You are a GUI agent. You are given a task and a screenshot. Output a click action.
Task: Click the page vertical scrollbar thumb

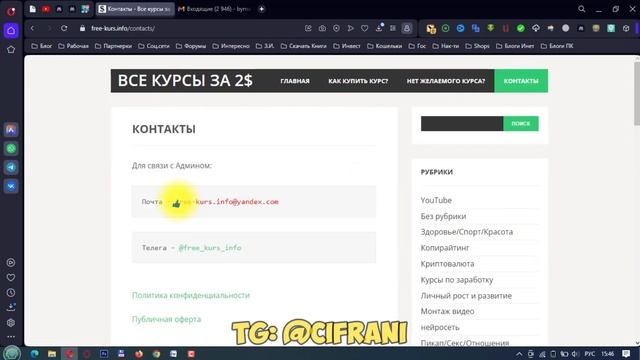(637, 94)
